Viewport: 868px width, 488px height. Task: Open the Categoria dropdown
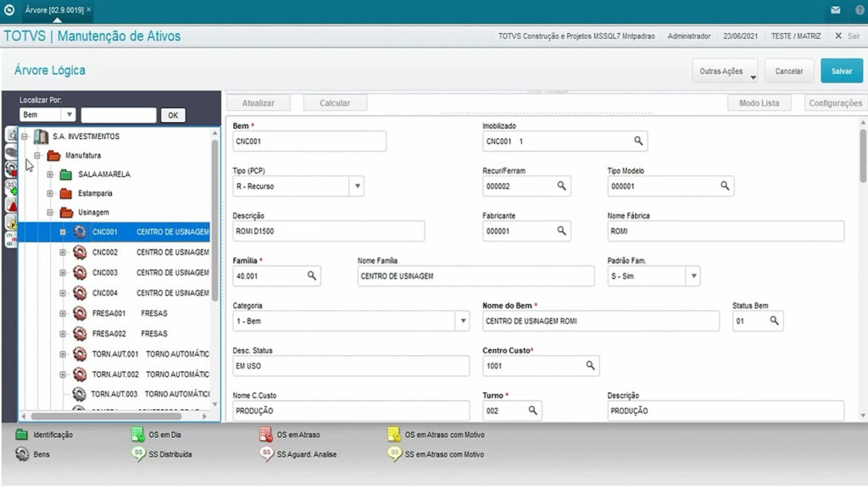(463, 320)
